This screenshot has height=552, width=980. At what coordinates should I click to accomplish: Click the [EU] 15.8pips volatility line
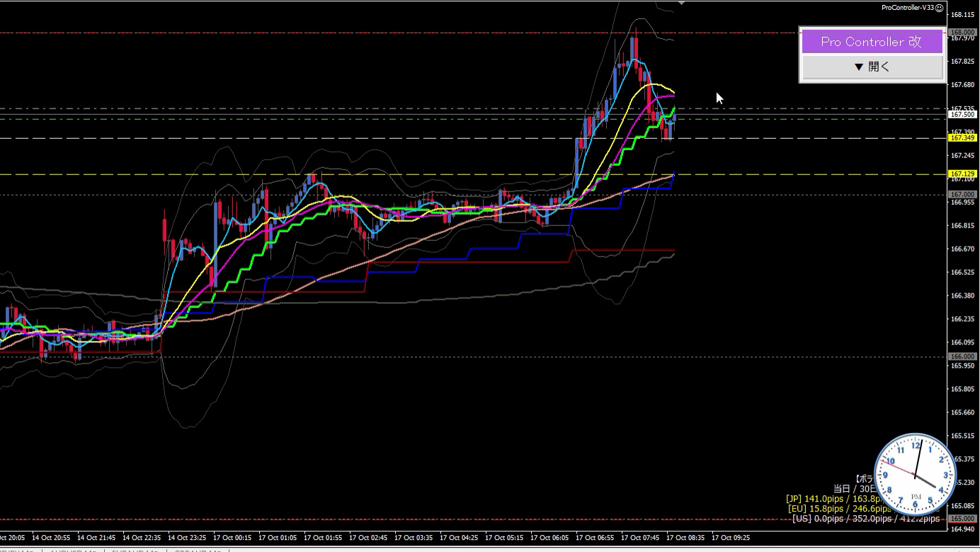[x=840, y=509]
